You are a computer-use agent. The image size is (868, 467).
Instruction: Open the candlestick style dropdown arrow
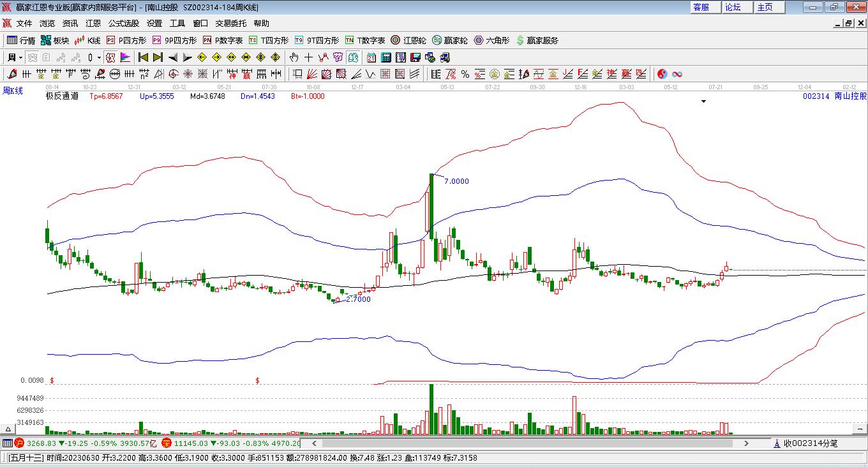coord(100,57)
